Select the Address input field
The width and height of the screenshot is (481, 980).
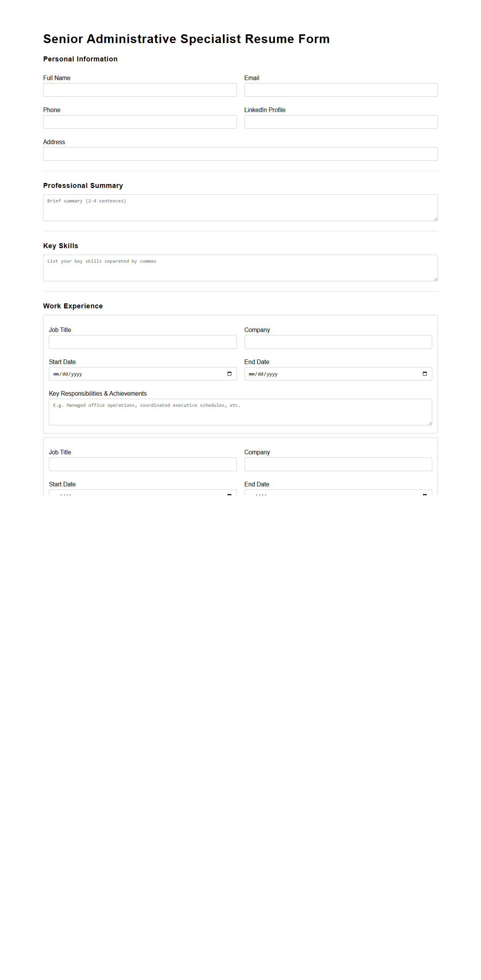coord(240,154)
